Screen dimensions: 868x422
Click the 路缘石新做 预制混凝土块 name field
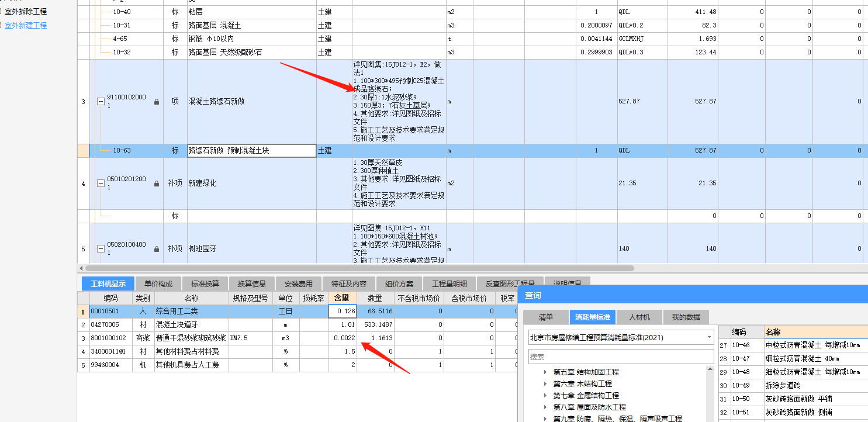pos(252,151)
